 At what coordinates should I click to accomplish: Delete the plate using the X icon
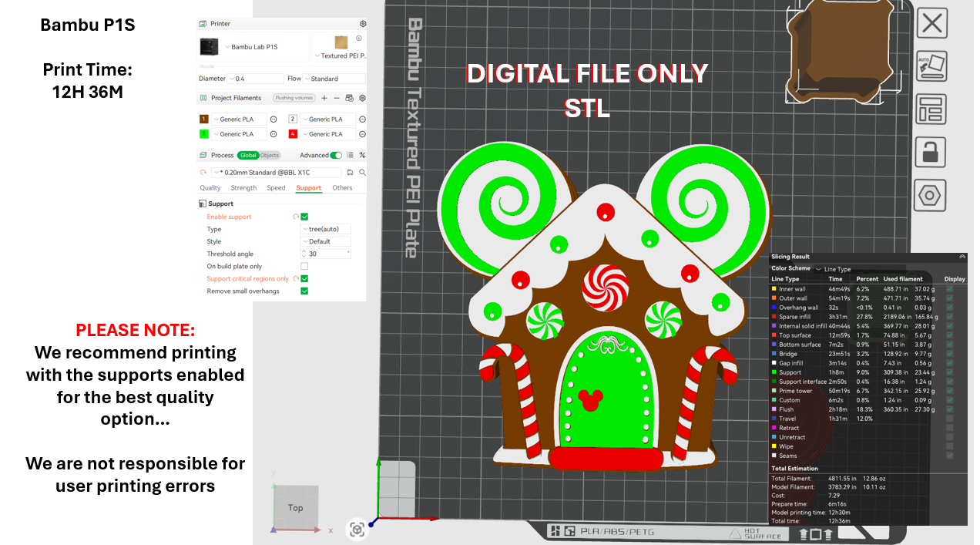932,23
